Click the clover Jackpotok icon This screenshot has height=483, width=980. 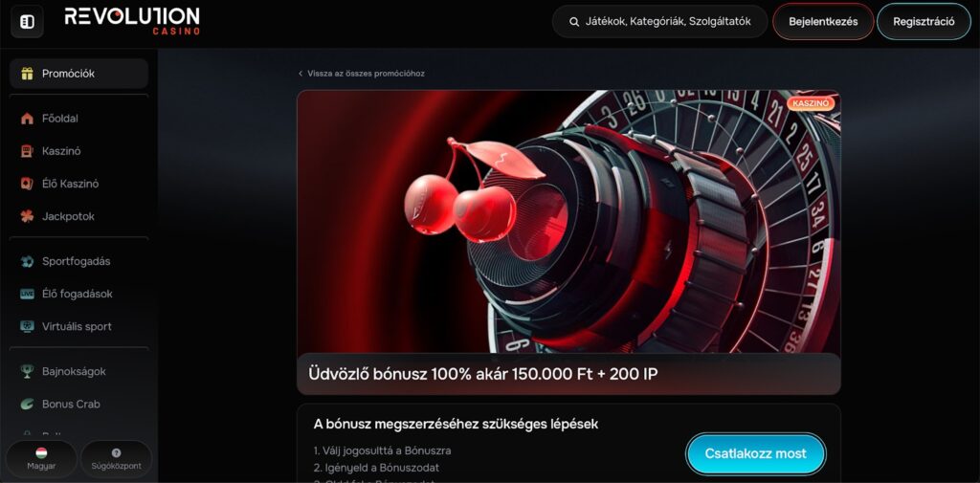pyautogui.click(x=27, y=216)
